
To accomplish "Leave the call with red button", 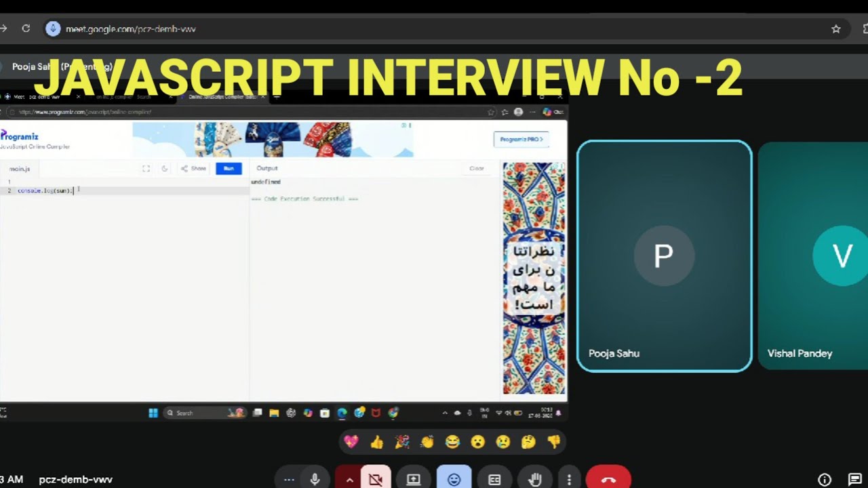I will tap(608, 479).
